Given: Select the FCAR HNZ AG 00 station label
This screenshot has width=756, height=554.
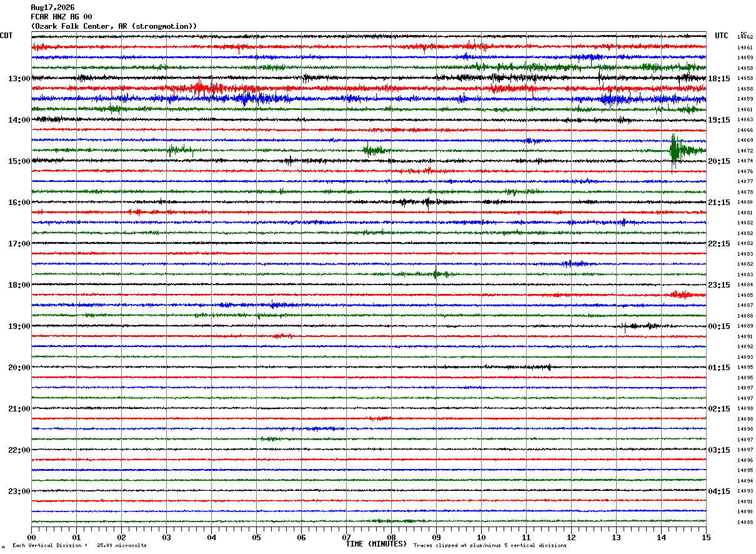Looking at the screenshot, I should coord(61,17).
